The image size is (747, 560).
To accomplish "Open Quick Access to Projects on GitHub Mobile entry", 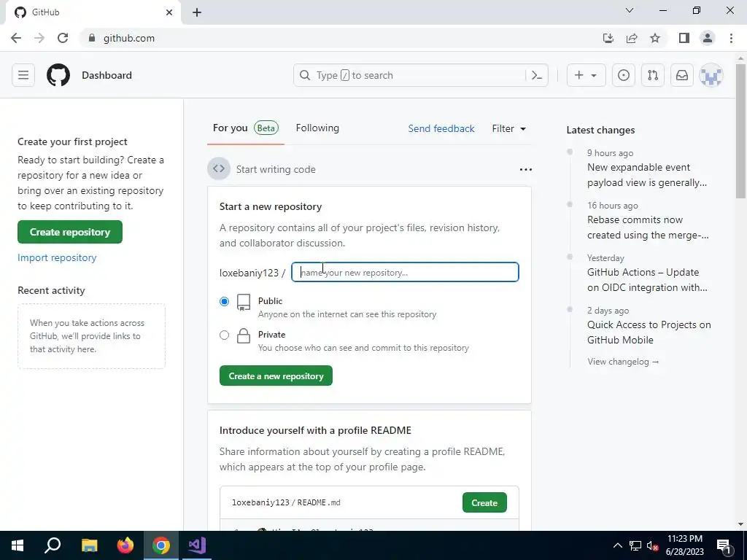I will click(x=649, y=332).
